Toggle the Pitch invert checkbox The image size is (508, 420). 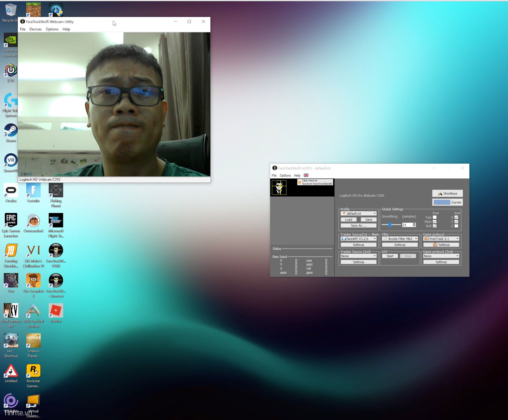pyautogui.click(x=435, y=222)
